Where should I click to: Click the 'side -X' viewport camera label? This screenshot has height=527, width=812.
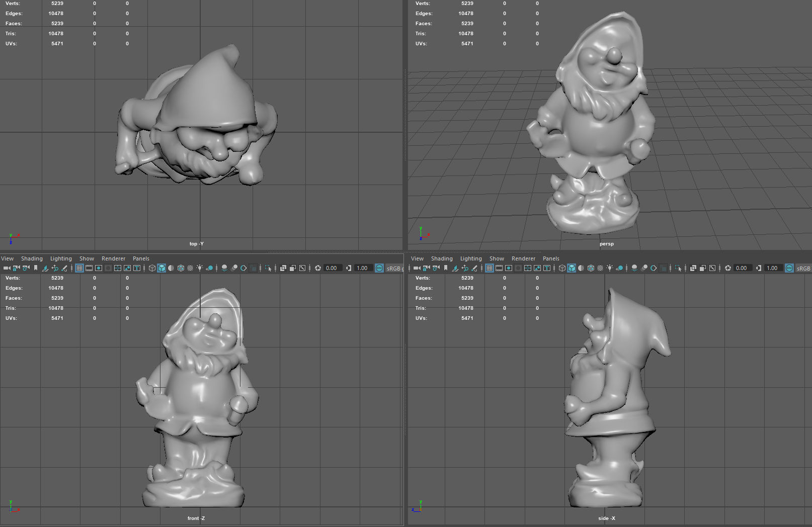click(x=606, y=518)
